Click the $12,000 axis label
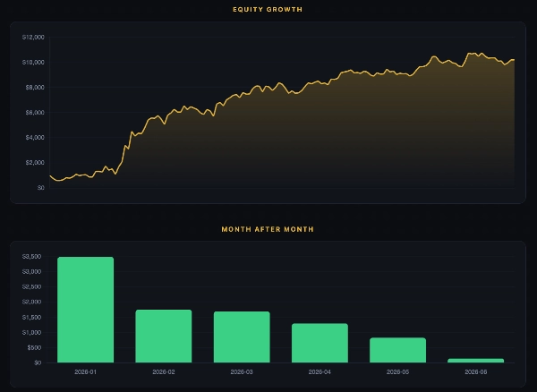 pyautogui.click(x=33, y=38)
